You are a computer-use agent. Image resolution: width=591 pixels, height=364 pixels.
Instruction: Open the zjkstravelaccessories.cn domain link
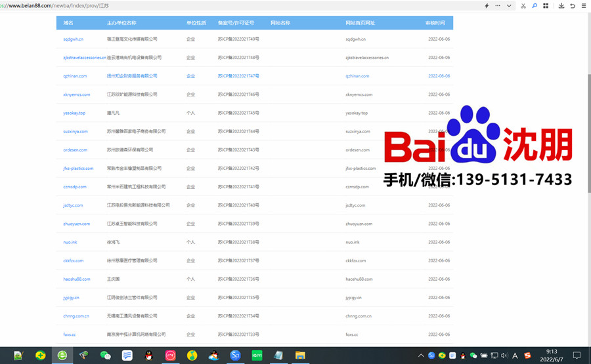click(85, 58)
